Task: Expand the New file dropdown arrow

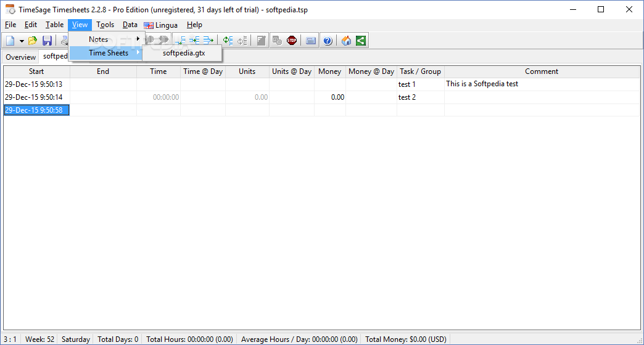Action: (x=22, y=41)
